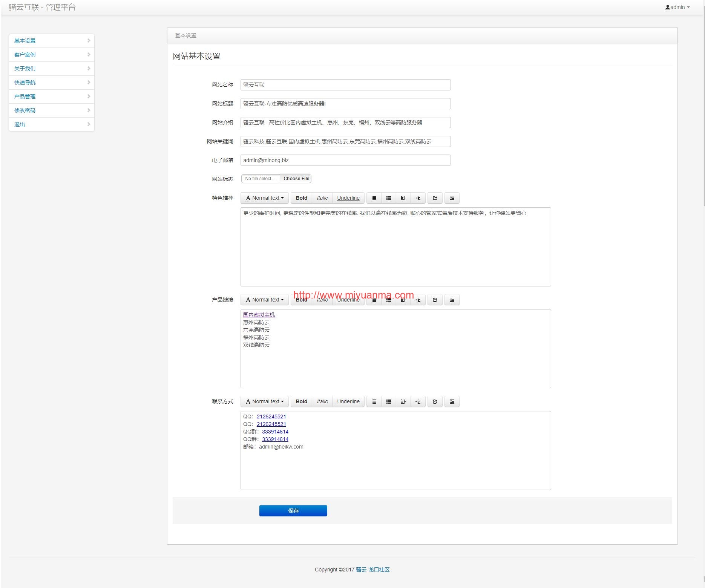This screenshot has width=705, height=588.
Task: Open the 国内虚拟主机 link
Action: 259,315
